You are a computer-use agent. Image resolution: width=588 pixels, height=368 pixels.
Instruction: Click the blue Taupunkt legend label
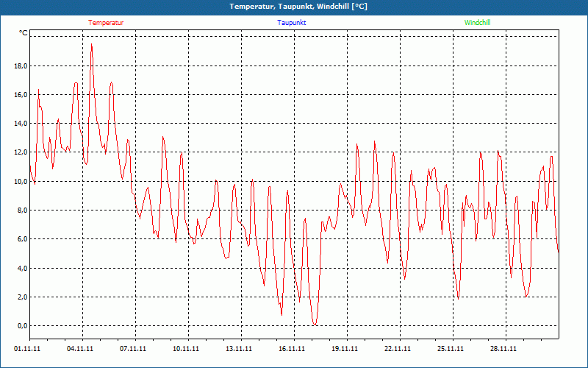coord(291,23)
